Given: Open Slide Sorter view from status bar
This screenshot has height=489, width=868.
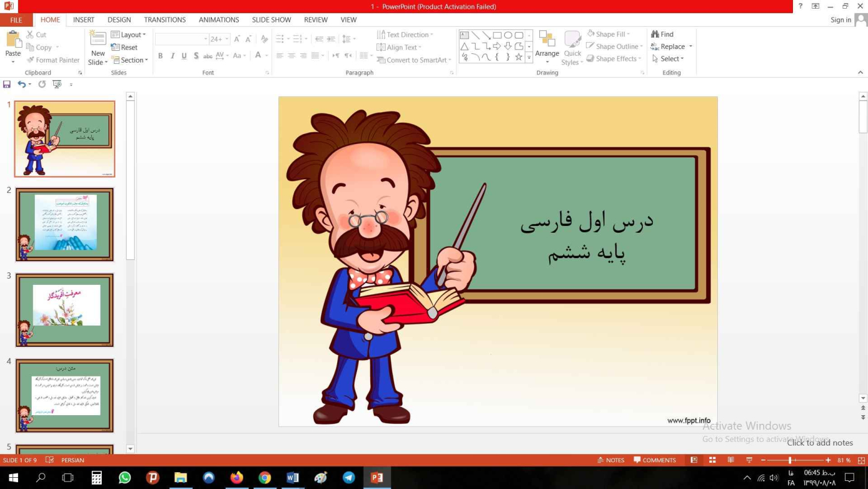Looking at the screenshot, I should [712, 460].
